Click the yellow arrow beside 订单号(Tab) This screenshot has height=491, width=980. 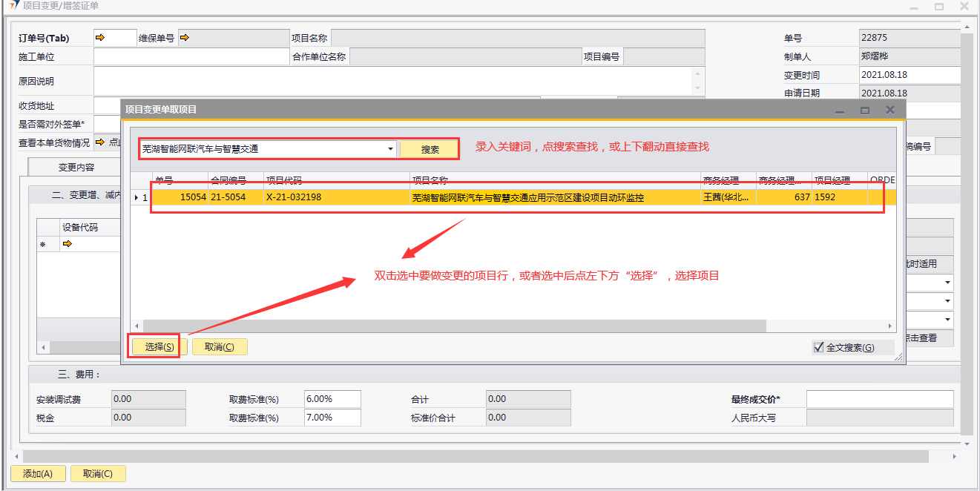(x=101, y=38)
